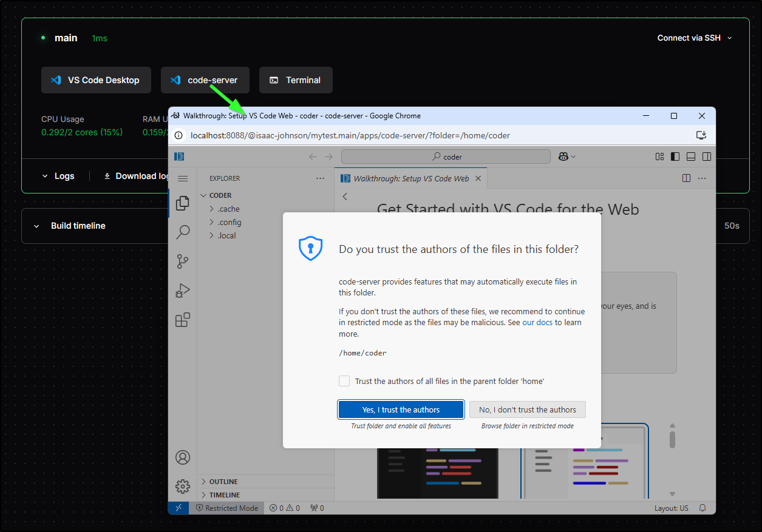Open the Explorer Views and More Actions ellipsis
Image resolution: width=762 pixels, height=532 pixels.
[x=320, y=178]
